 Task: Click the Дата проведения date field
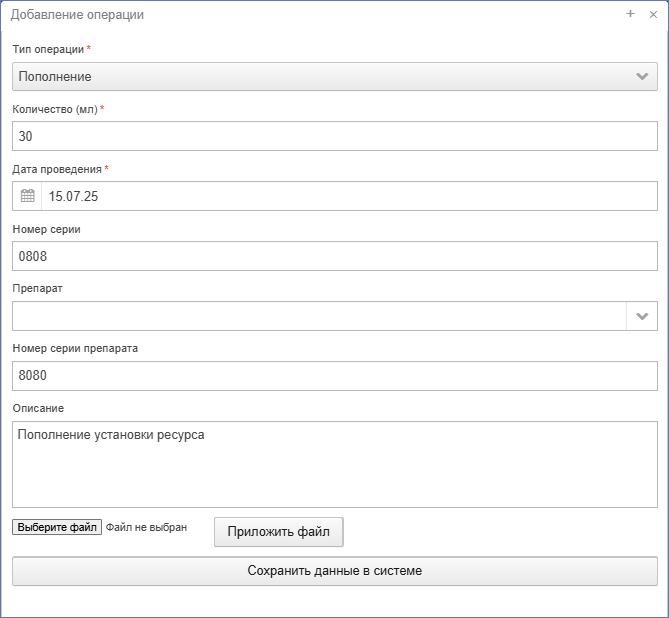(349, 196)
